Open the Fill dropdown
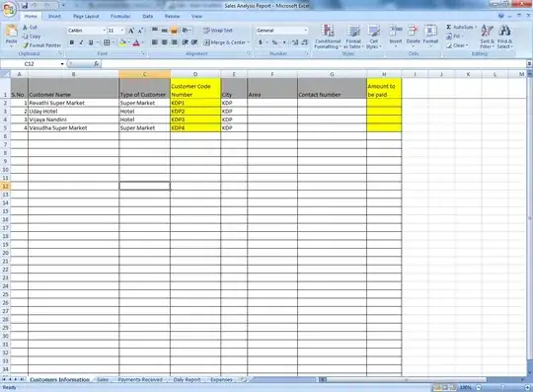This screenshot has width=533, height=392. click(x=455, y=36)
